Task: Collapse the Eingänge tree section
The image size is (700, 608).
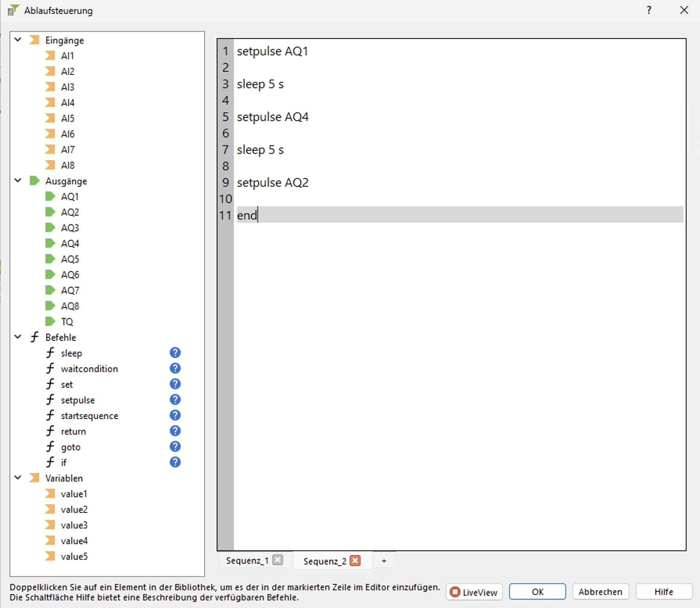Action: pos(18,40)
